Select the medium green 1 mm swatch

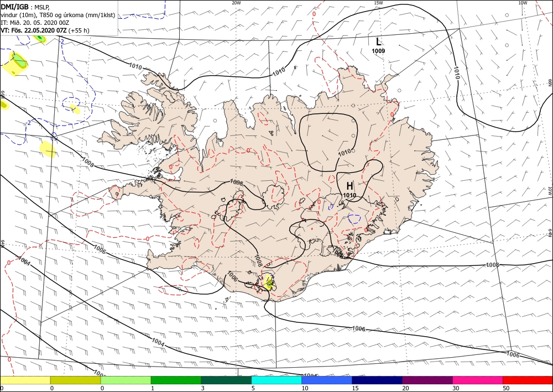point(176,380)
